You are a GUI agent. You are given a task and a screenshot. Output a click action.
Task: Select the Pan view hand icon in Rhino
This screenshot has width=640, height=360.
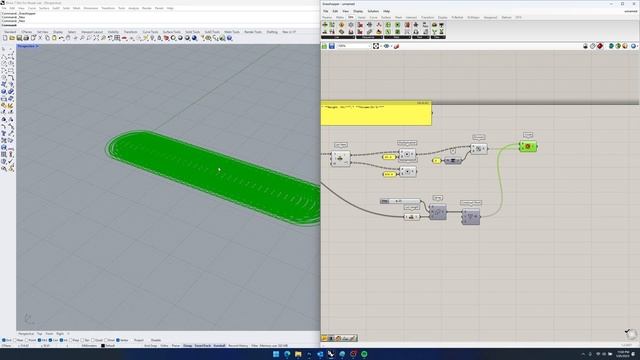coord(68,38)
